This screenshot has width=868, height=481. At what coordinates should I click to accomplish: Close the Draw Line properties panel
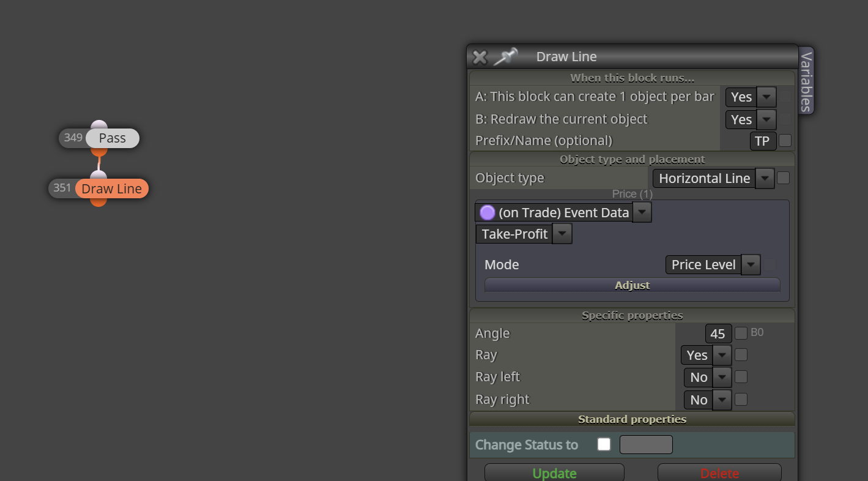(x=480, y=57)
